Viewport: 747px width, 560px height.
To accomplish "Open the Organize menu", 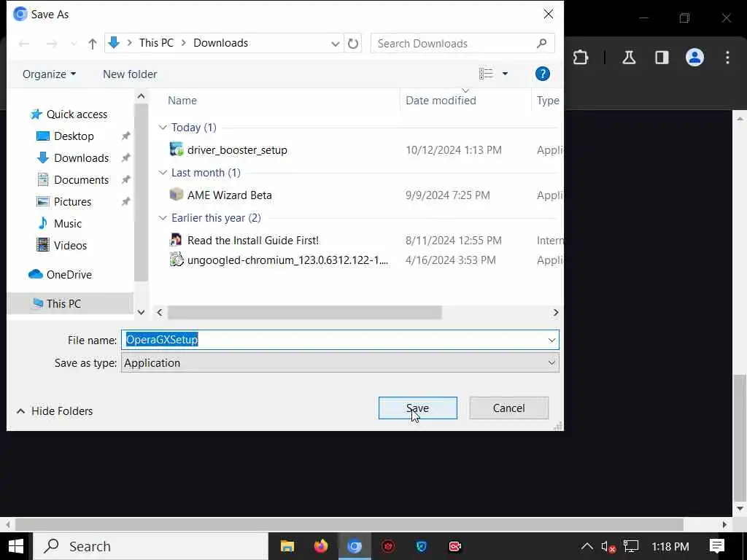I will [49, 74].
